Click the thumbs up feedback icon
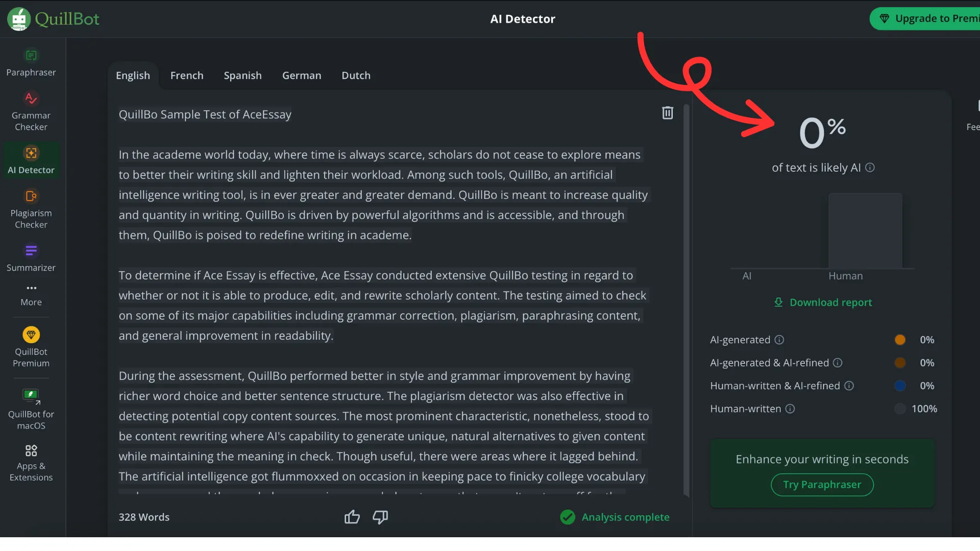 pos(352,517)
